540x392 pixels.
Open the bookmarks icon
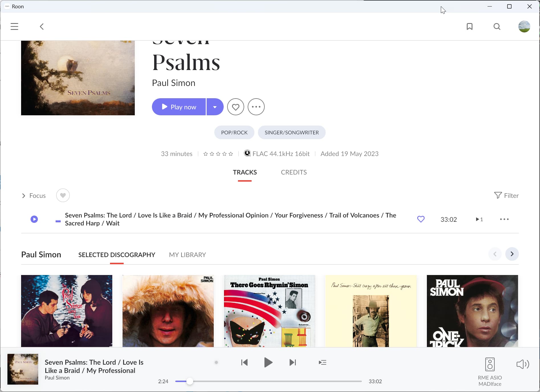click(x=469, y=26)
